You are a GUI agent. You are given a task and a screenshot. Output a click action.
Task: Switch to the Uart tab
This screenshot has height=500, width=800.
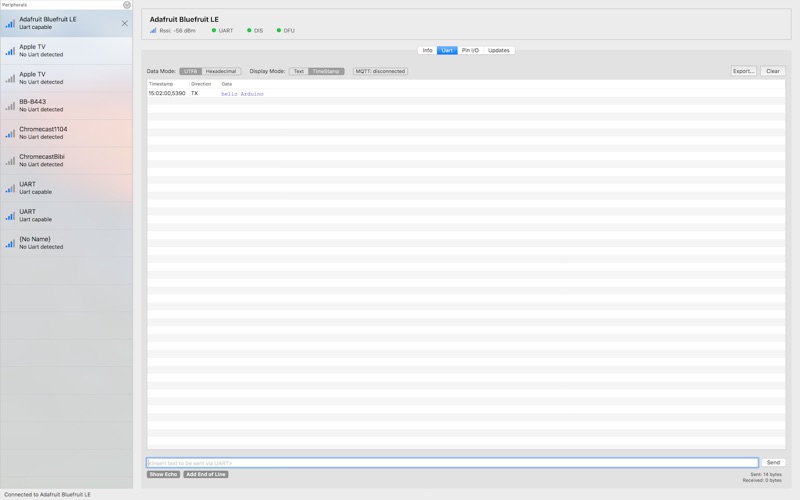coord(447,51)
